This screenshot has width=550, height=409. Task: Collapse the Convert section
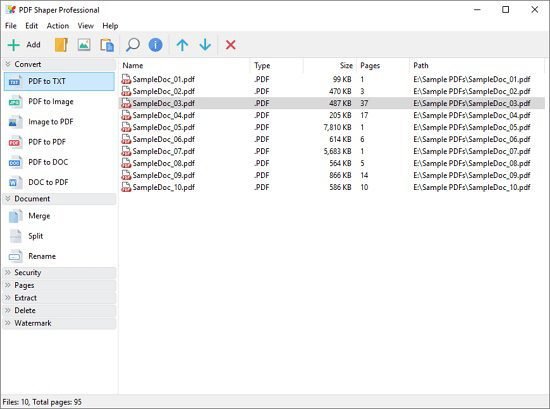[x=59, y=64]
